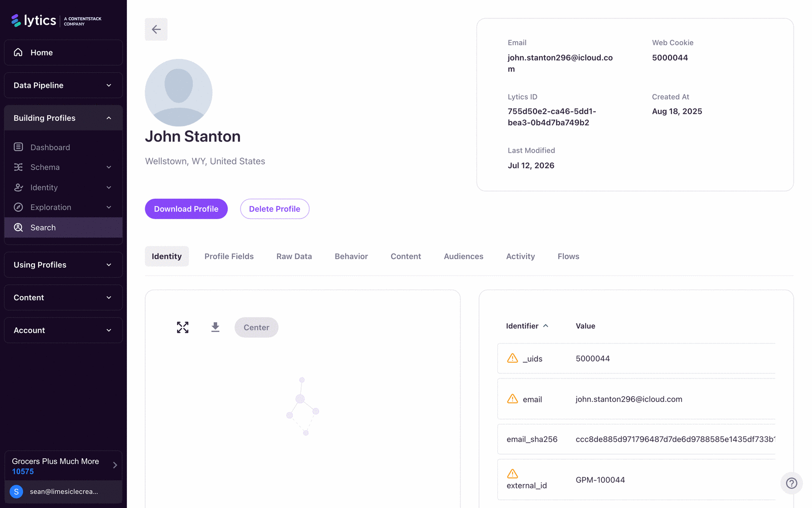The width and height of the screenshot is (812, 508).
Task: Click the 5000044 _uids value
Action: point(593,359)
